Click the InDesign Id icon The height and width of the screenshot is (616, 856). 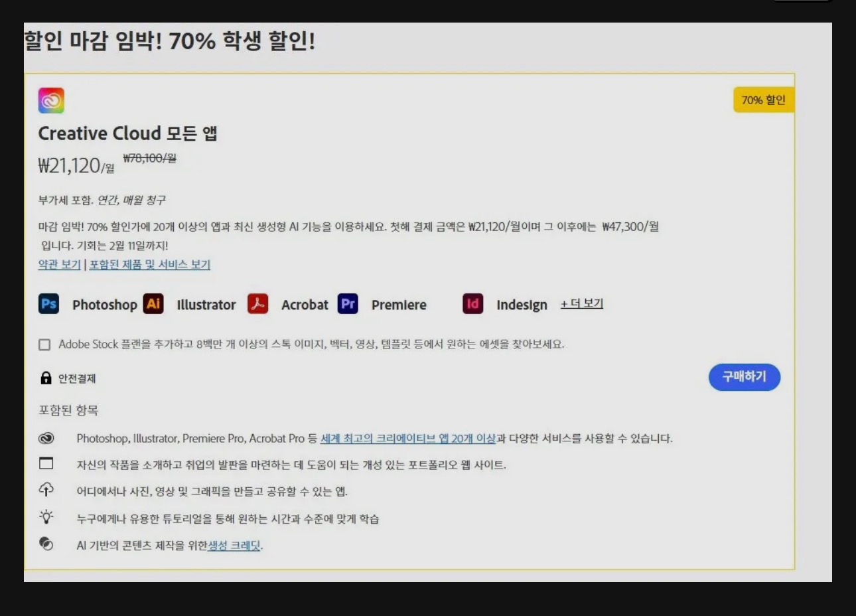point(472,303)
